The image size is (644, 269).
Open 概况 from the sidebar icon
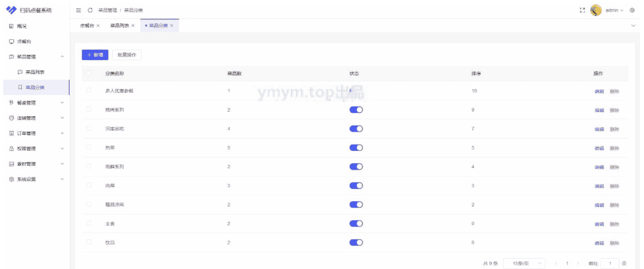12,26
